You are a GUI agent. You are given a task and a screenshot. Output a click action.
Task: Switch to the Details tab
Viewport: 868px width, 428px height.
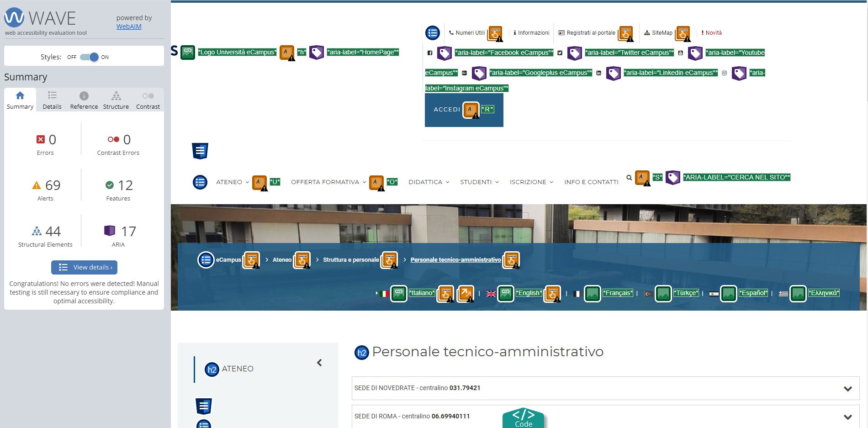[52, 100]
